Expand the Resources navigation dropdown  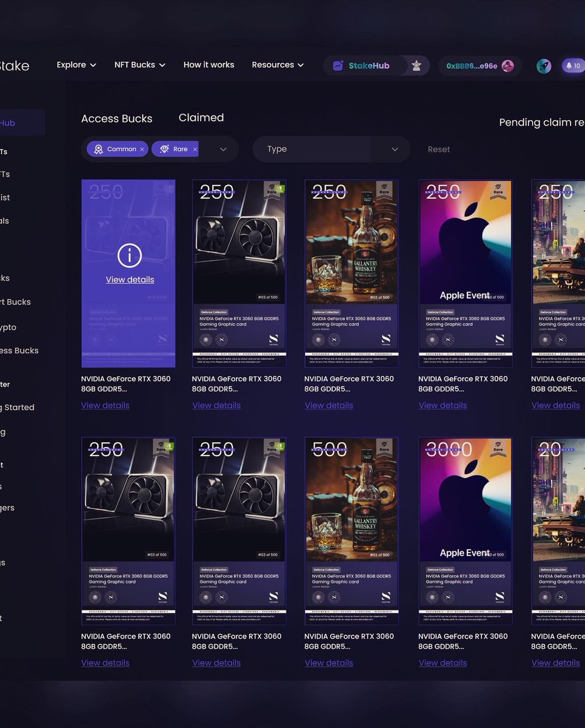coord(278,65)
